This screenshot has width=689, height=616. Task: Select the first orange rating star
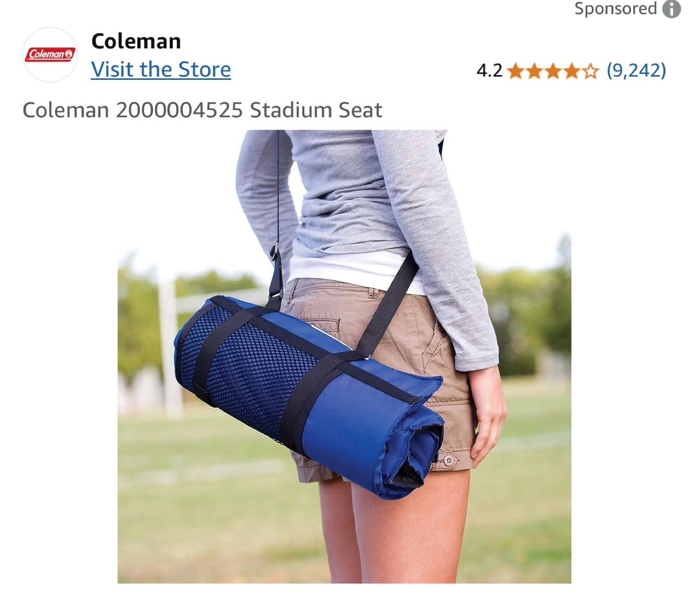click(x=516, y=71)
